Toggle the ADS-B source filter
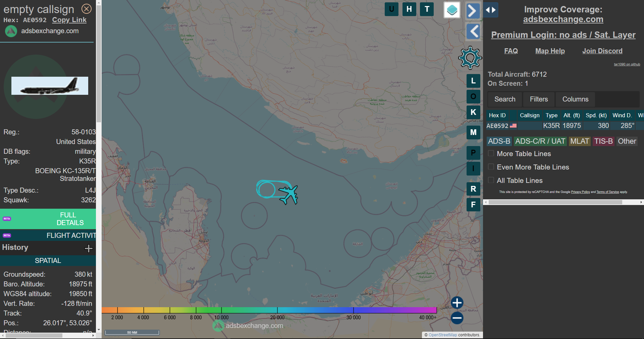Screen dimensions: 644x339 499,141
